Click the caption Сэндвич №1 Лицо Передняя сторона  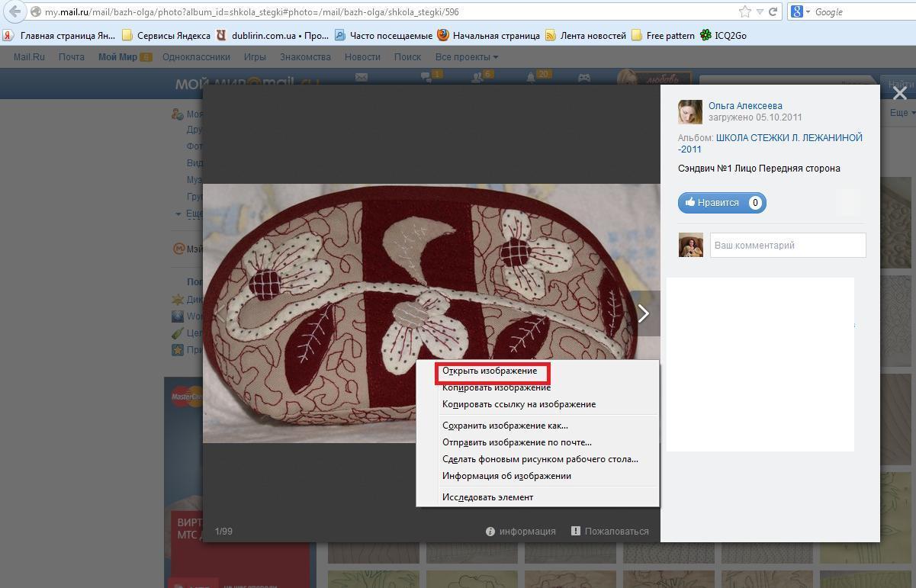[x=759, y=169]
